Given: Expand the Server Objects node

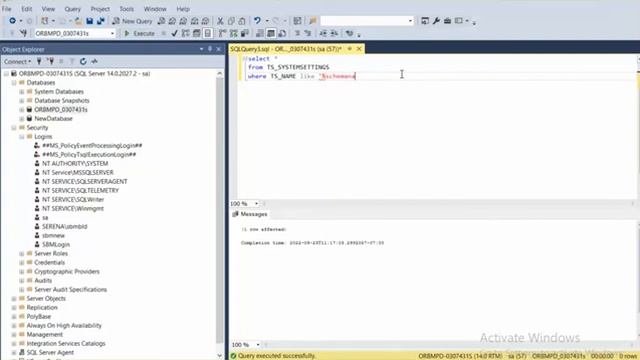Looking at the screenshot, I should pos(14,299).
